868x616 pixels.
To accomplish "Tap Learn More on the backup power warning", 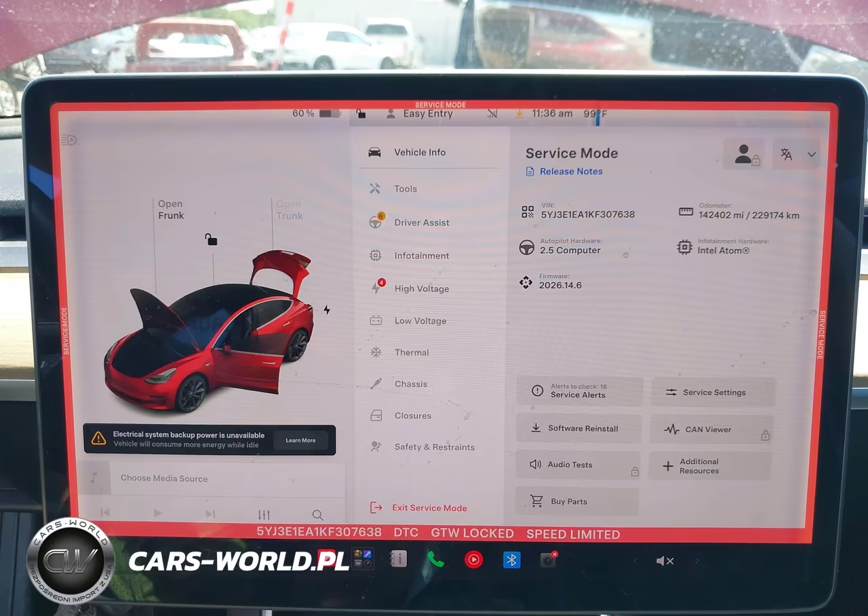I will click(x=300, y=440).
